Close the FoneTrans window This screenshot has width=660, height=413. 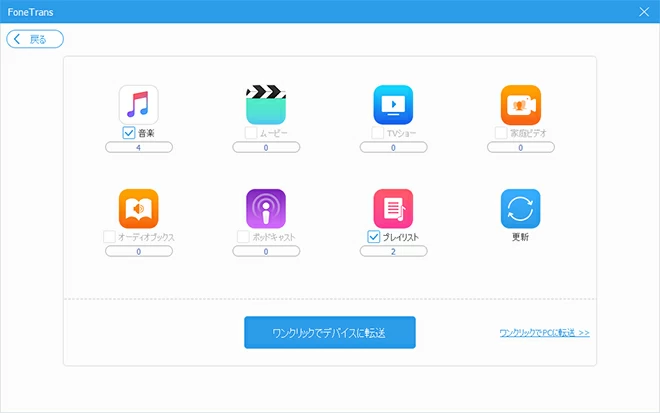tap(644, 12)
